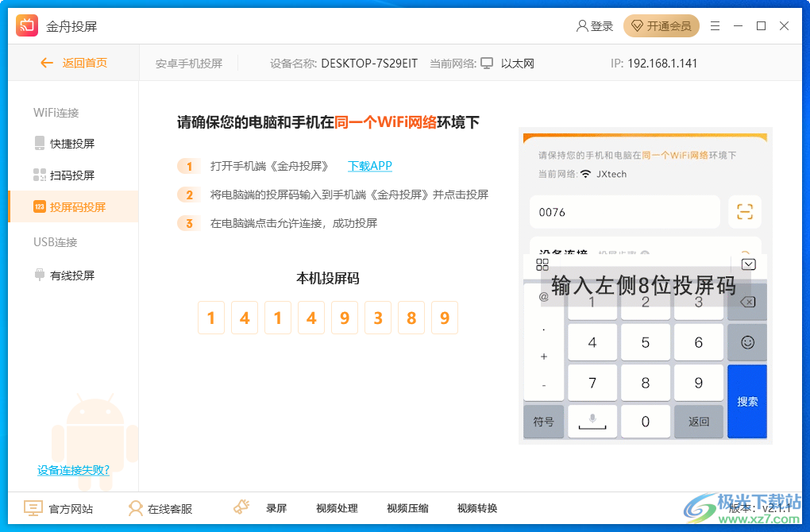Image resolution: width=810 pixels, height=532 pixels.
Task: Open the keyboard grid layout switcher
Action: point(543,264)
